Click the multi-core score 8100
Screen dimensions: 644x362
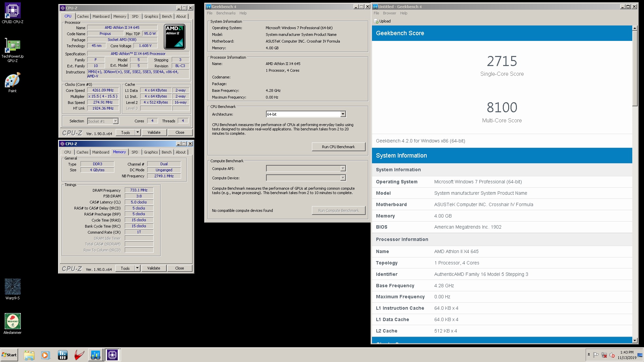click(x=502, y=108)
